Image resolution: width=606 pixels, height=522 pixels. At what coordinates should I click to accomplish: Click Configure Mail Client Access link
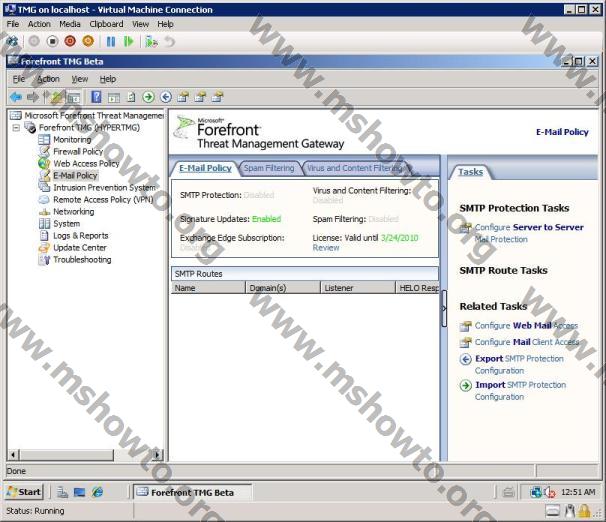click(527, 342)
